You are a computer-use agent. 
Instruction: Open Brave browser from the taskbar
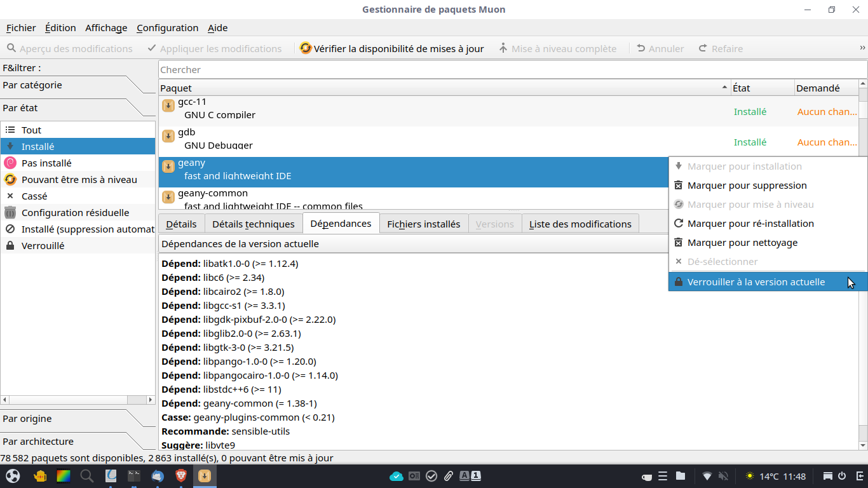[x=181, y=476]
